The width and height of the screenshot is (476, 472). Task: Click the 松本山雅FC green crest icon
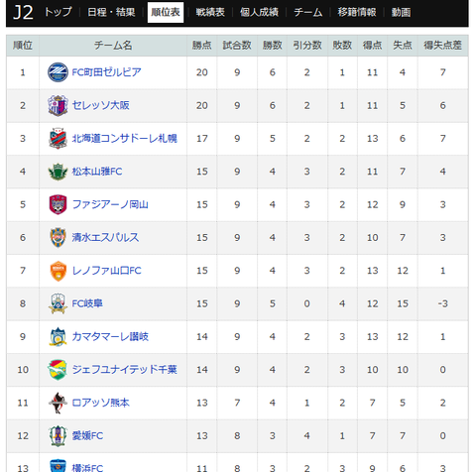coord(58,172)
